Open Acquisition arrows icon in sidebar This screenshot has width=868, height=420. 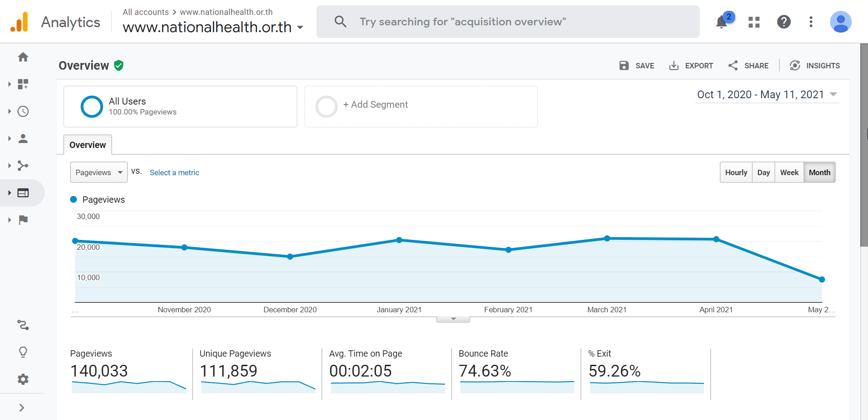tap(23, 166)
